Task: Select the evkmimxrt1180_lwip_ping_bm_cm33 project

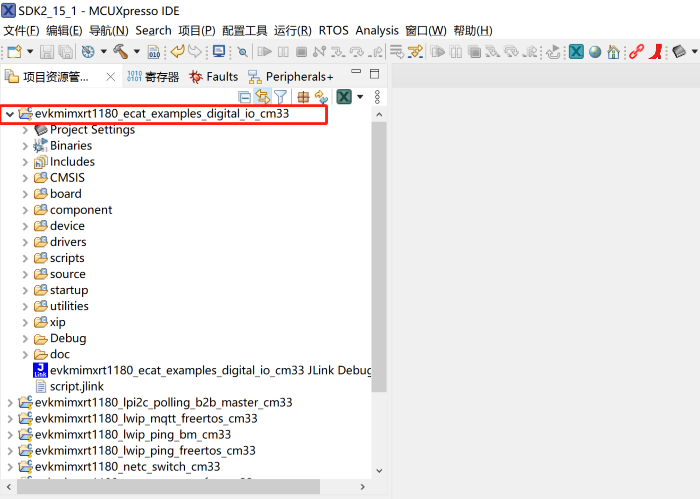Action: pyautogui.click(x=132, y=434)
